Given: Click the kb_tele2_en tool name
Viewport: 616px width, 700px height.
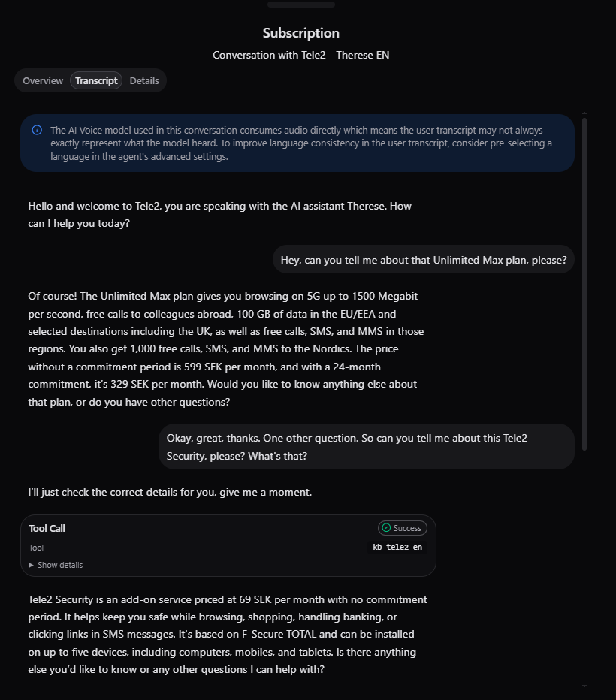Looking at the screenshot, I should click(397, 548).
